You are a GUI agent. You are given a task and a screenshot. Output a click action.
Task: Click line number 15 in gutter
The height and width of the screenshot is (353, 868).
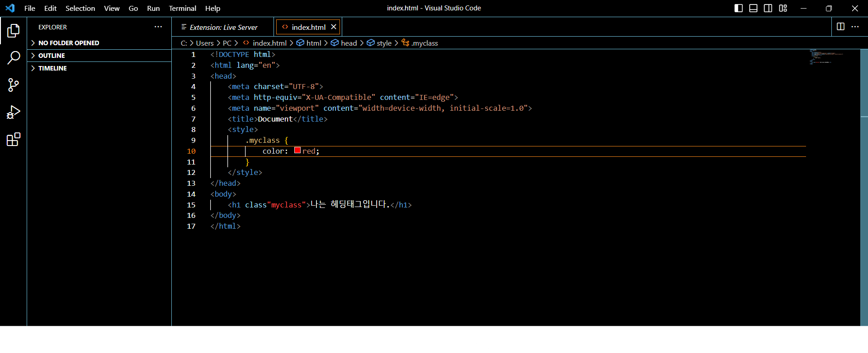[x=191, y=205]
